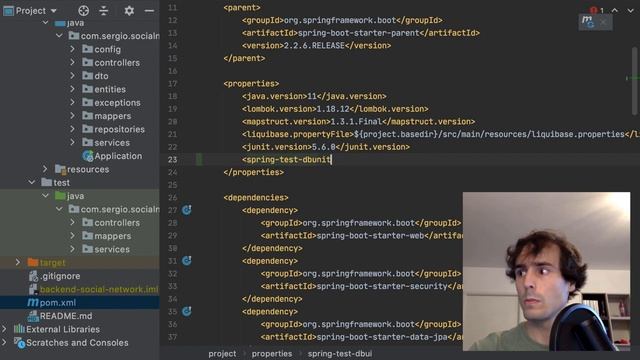The width and height of the screenshot is (640, 360).
Task: Expand the entities package
Action: coord(72,89)
